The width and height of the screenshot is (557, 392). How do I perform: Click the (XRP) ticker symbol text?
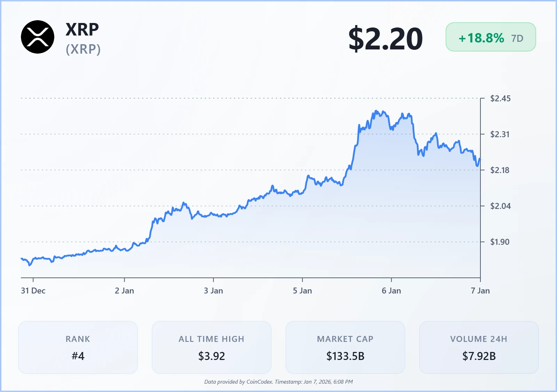tap(83, 49)
